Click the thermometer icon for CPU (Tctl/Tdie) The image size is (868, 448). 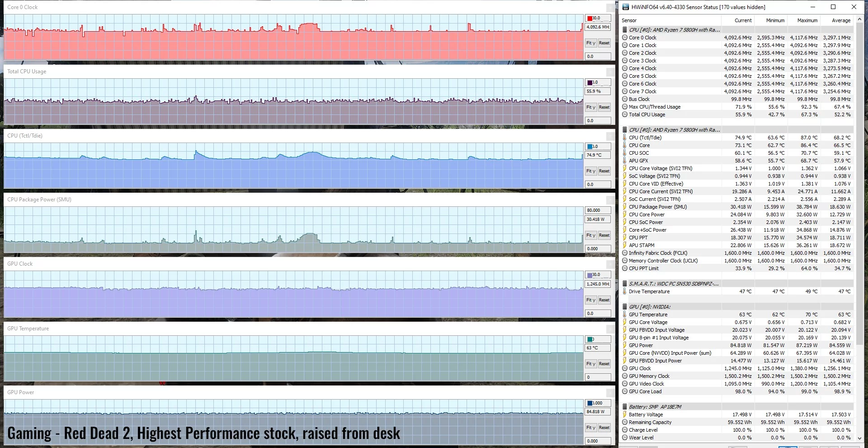pyautogui.click(x=625, y=138)
